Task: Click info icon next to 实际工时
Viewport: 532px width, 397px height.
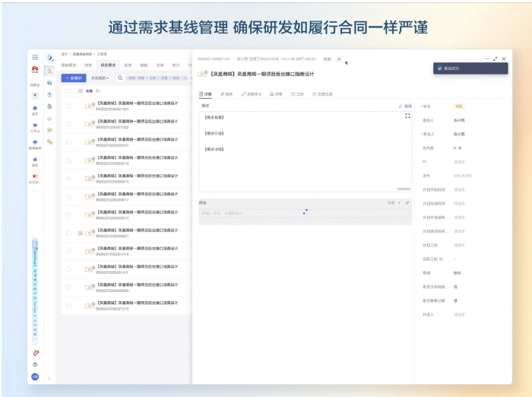Action: [441, 259]
